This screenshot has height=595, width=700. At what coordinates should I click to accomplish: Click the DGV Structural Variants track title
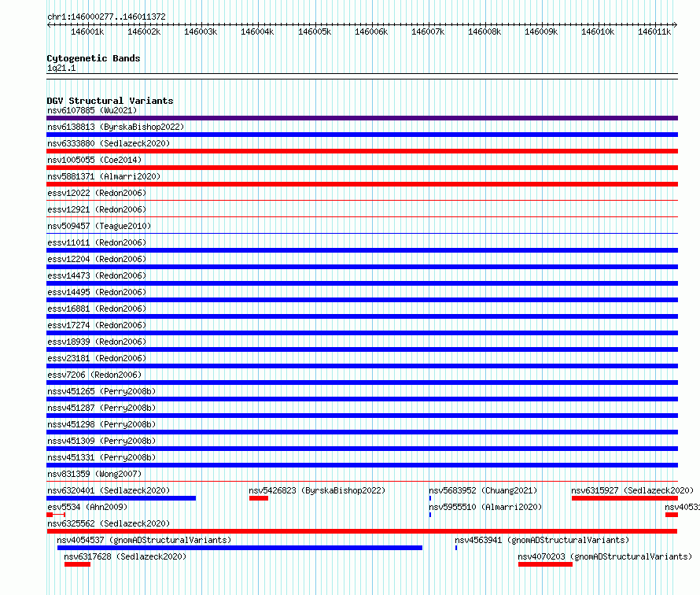tap(110, 101)
